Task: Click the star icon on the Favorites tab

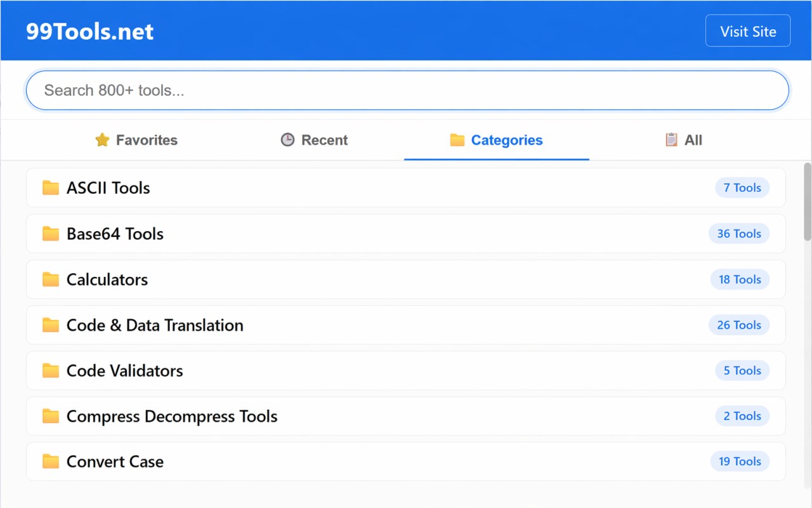Action: [x=102, y=140]
